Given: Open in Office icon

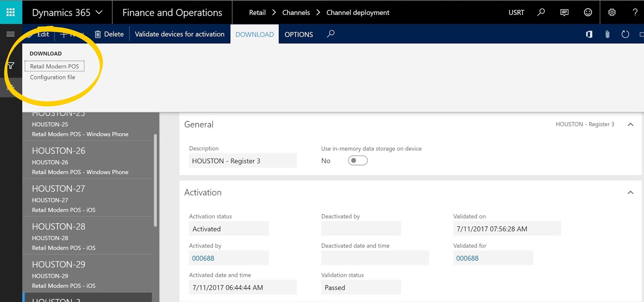Looking at the screenshot, I should pos(589,34).
